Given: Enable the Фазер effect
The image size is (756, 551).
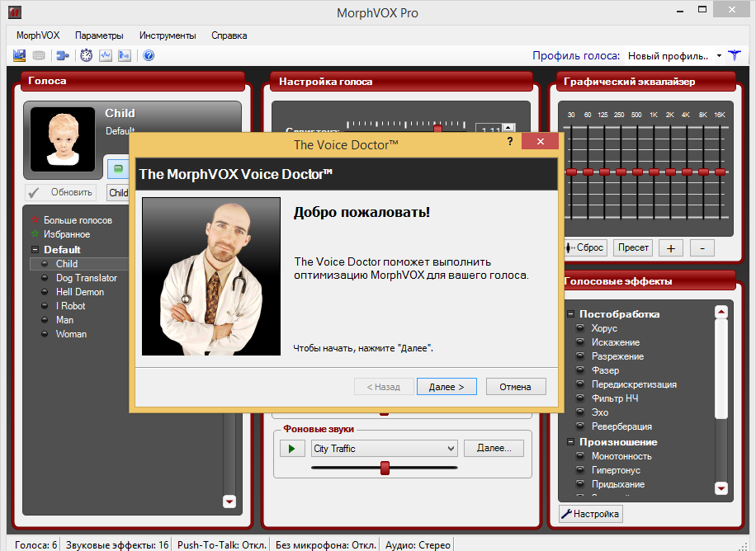Looking at the screenshot, I should click(x=580, y=370).
